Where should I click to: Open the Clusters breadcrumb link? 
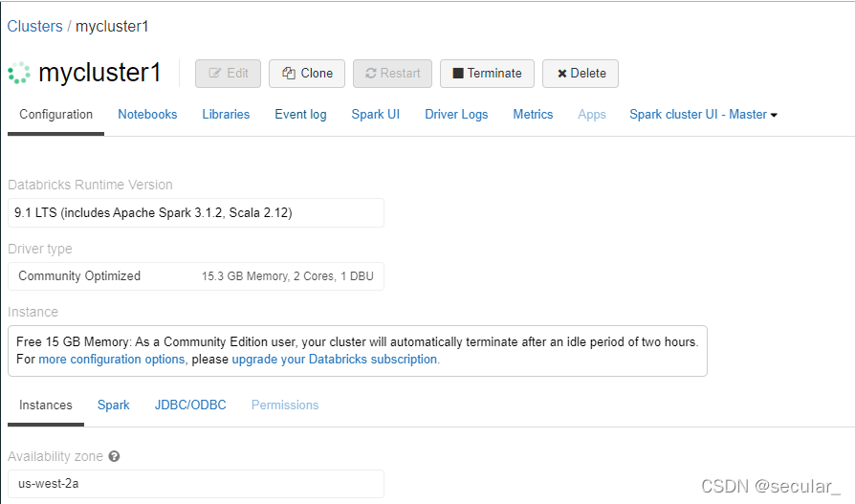tap(34, 26)
